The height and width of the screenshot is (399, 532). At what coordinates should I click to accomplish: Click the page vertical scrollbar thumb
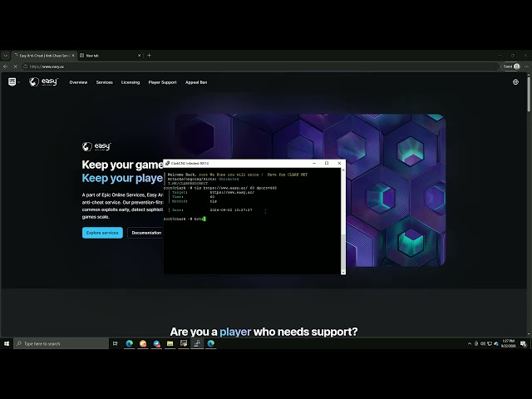529,94
